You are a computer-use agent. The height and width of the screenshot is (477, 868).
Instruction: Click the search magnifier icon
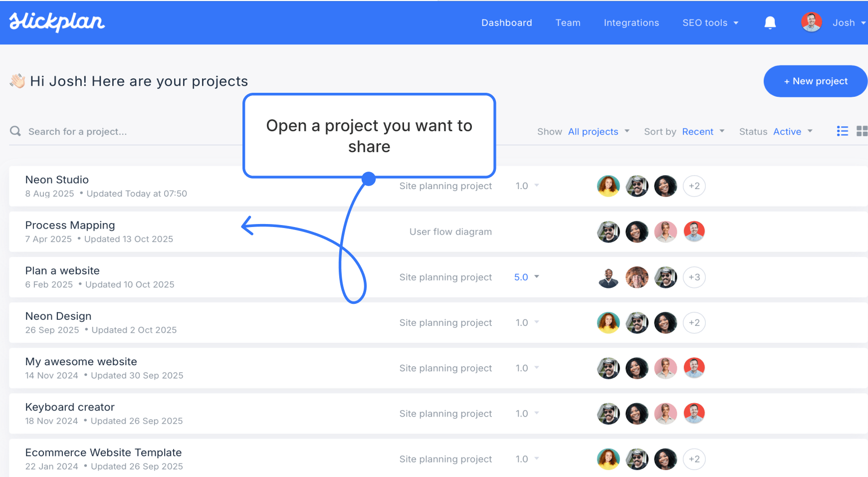[x=15, y=131]
